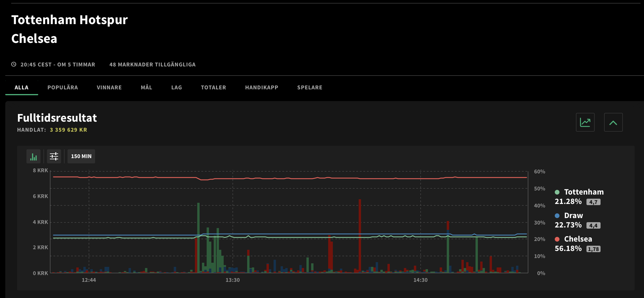Toggle the volume bar chart icon
Viewport: 644px width, 298px height.
(x=33, y=156)
